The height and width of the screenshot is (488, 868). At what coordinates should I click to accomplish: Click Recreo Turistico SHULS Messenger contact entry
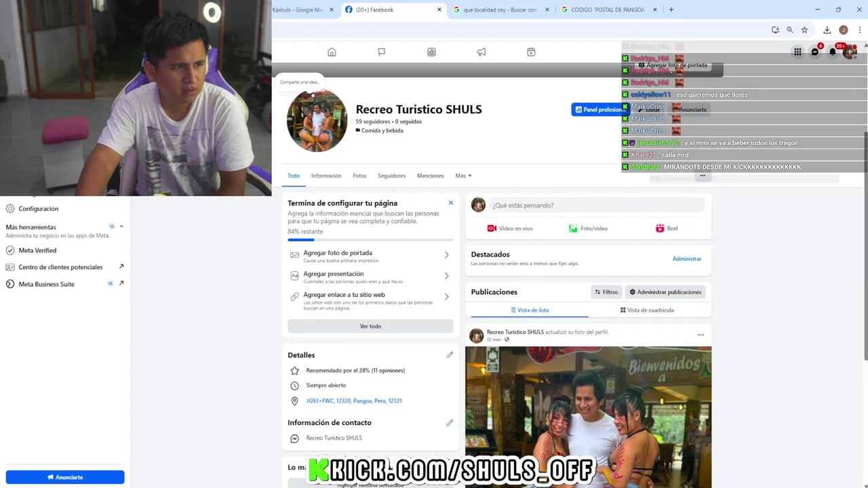[x=334, y=438]
